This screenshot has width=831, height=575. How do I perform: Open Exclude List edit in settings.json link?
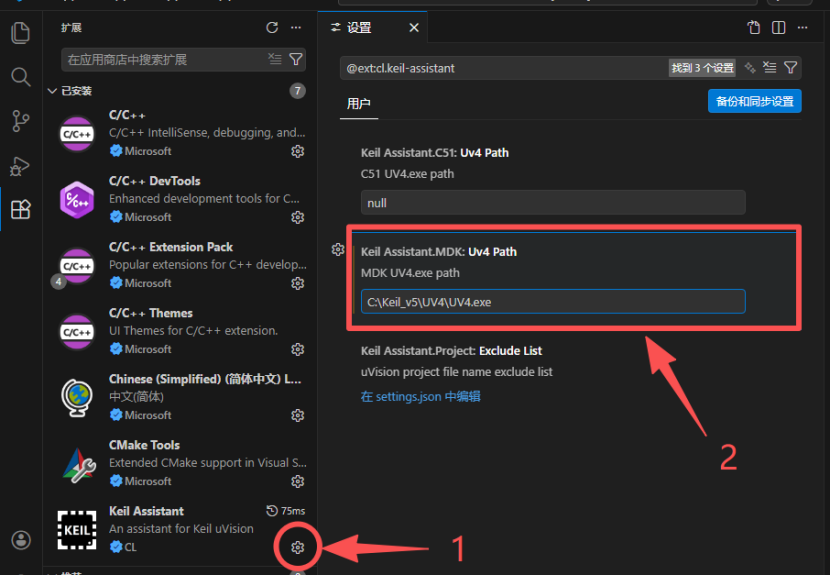tap(421, 396)
